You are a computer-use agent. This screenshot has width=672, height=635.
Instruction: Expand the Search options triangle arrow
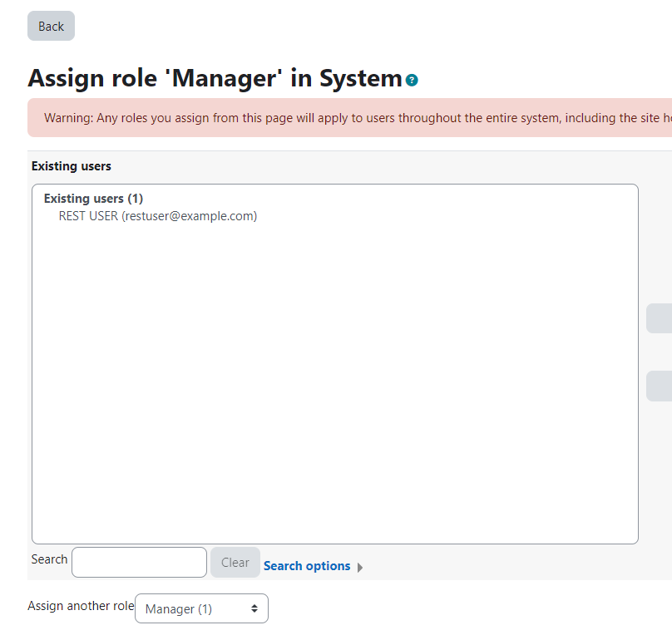(360, 568)
